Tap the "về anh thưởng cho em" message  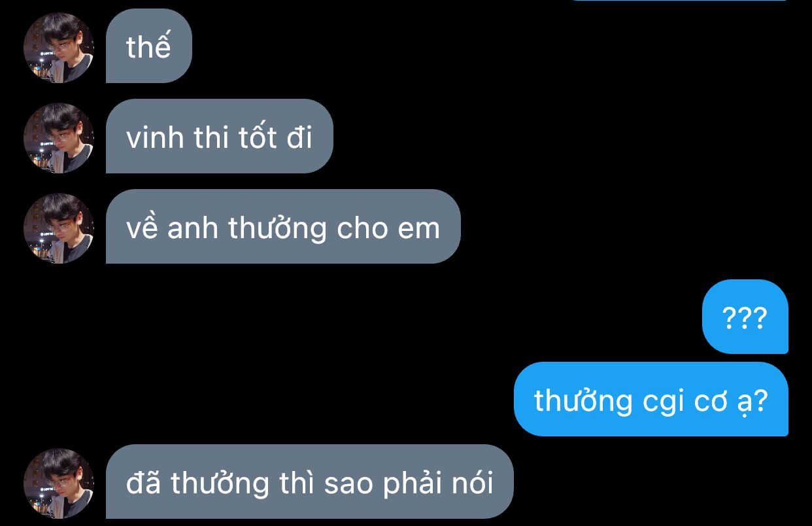pyautogui.click(x=283, y=226)
